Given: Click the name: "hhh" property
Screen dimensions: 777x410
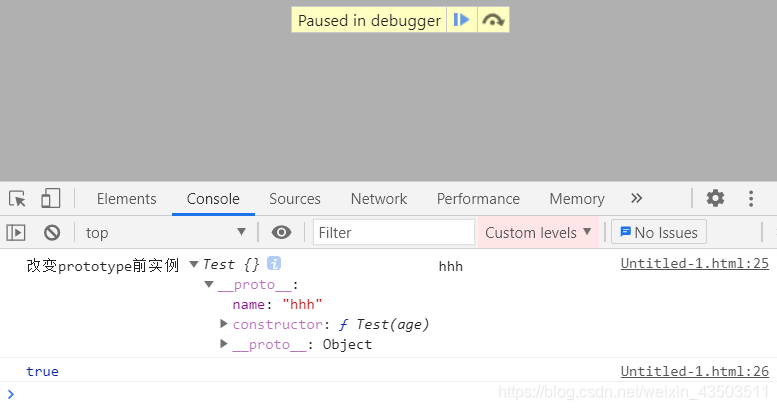Looking at the screenshot, I should click(x=278, y=304).
